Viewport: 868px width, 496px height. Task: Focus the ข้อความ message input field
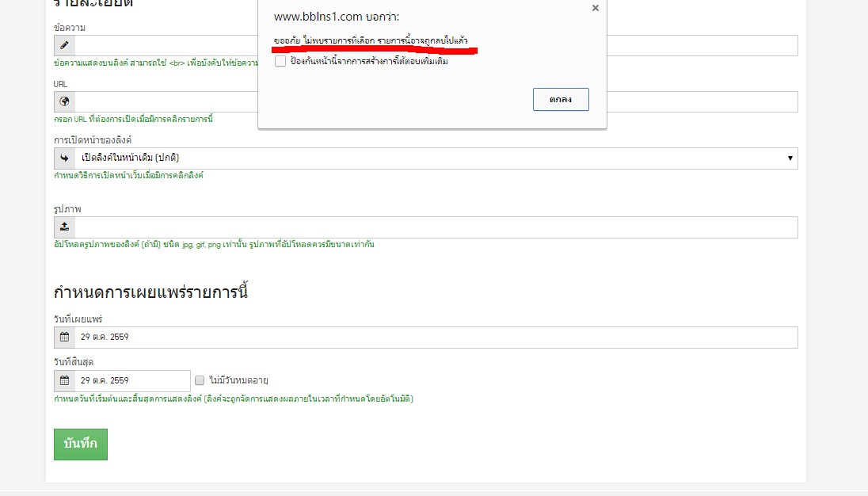(436, 45)
